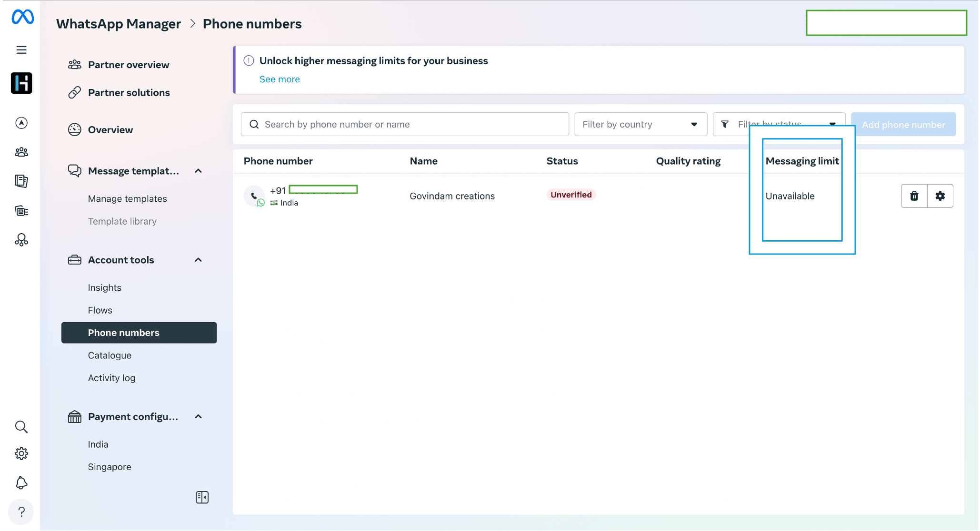Click the search magnifier icon at bottom left
The image size is (980, 531).
click(20, 426)
